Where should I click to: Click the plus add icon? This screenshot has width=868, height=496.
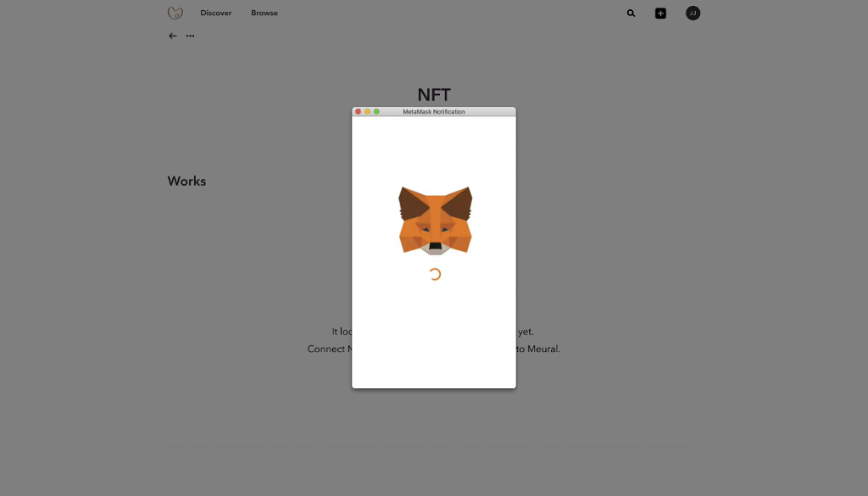tap(660, 14)
